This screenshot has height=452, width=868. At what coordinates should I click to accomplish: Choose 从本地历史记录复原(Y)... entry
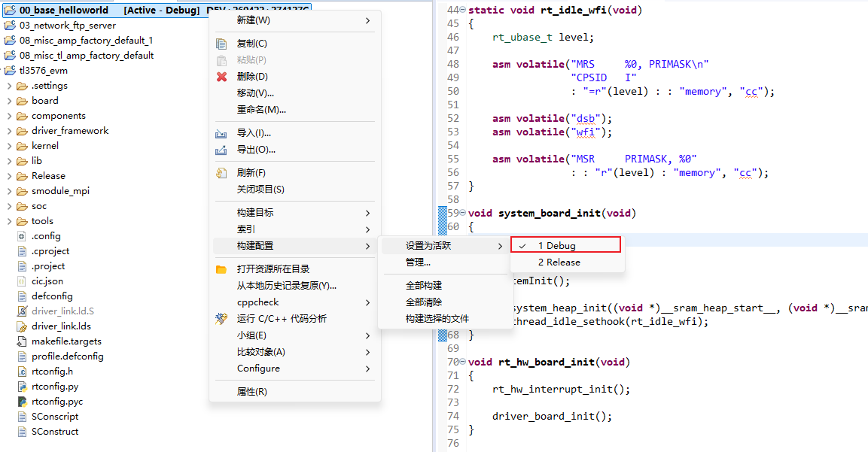(295, 286)
